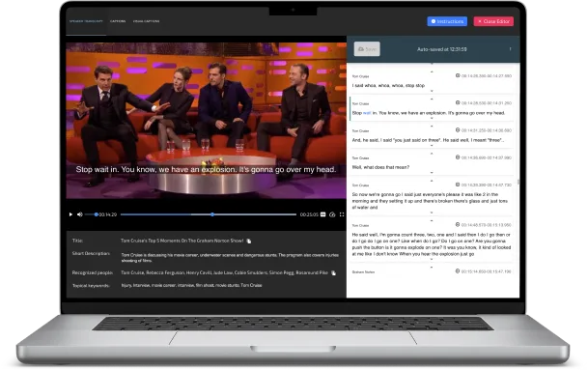The width and height of the screenshot is (588, 370).
Task: Copy the recognized people list
Action: (333, 272)
